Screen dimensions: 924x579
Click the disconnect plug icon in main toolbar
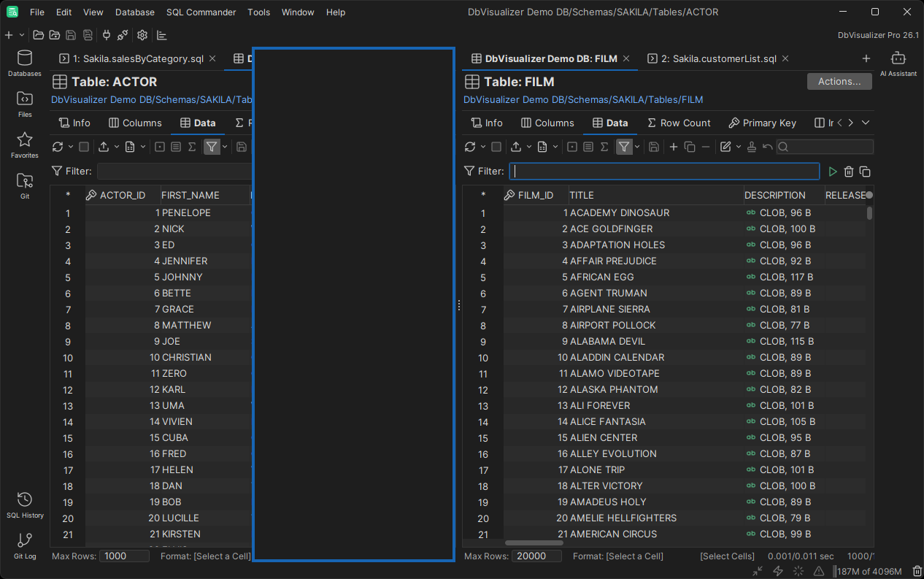pos(123,35)
